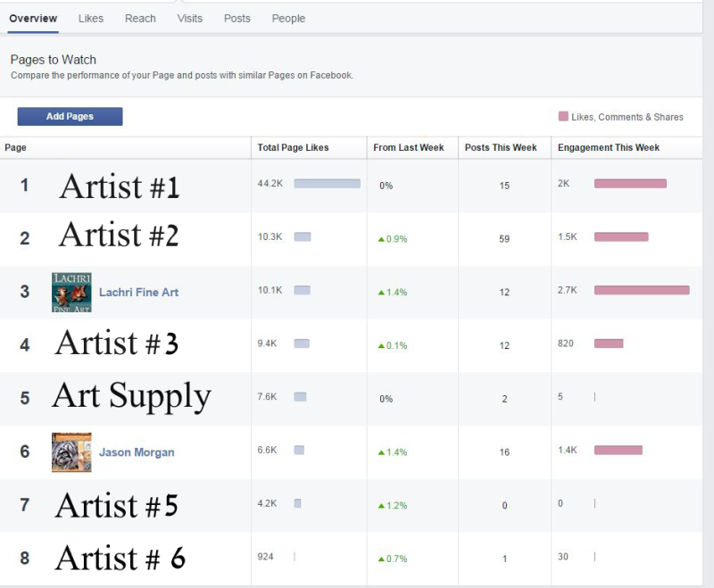
Task: Click the Engagement This Week column header
Action: coord(609,147)
